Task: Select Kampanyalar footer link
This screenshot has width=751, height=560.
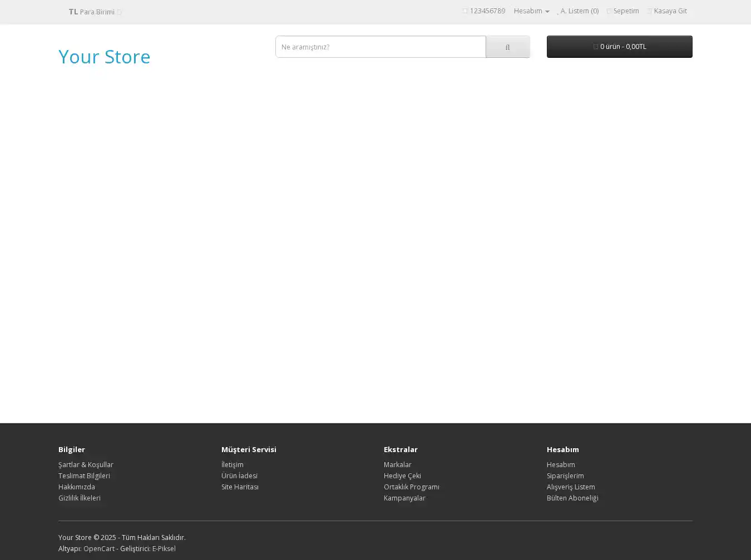Action: pyautogui.click(x=404, y=498)
